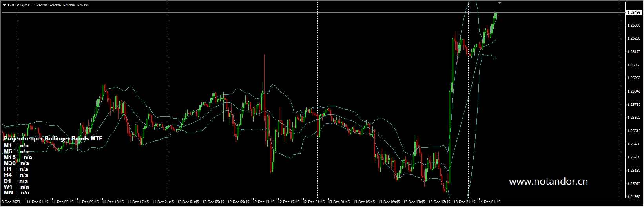Open the chart menu arrow beside GBPUSD,M15

tap(4, 5)
